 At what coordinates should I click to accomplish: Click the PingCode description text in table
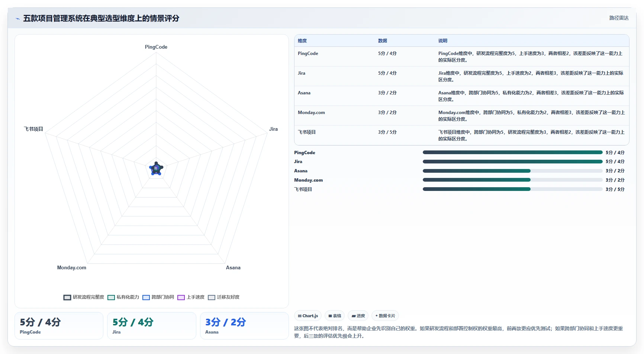coord(531,56)
